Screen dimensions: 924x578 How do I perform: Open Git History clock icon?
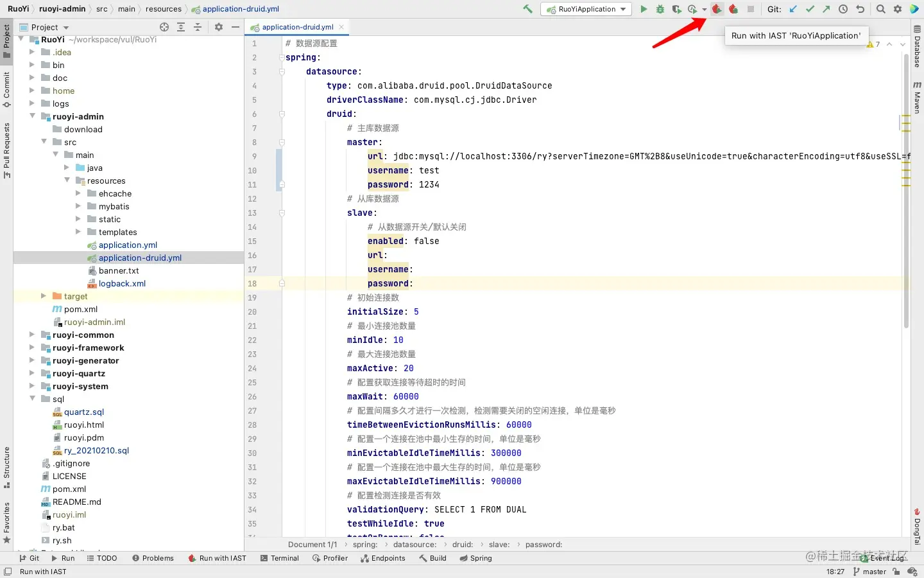(x=843, y=9)
